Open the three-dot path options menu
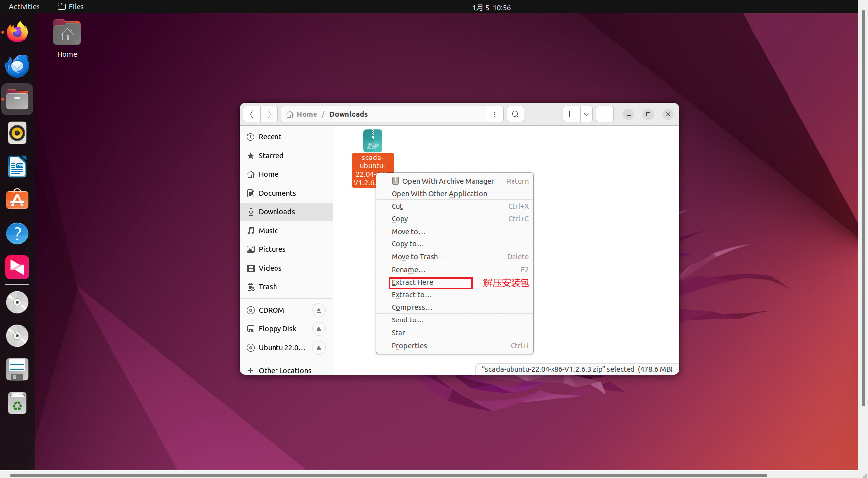The image size is (868, 478). click(x=494, y=114)
